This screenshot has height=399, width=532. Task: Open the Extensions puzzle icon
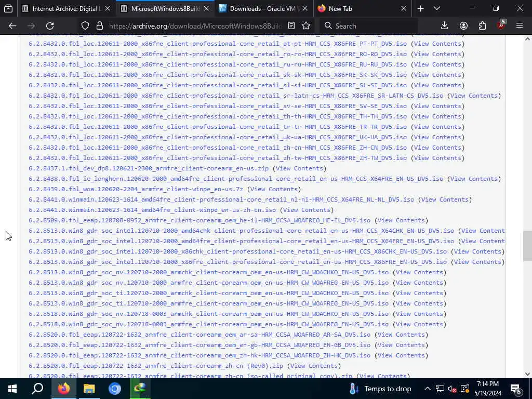pos(482,26)
